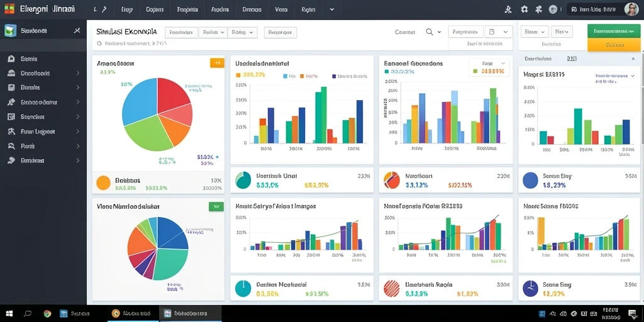This screenshot has height=322, width=644.
Task: Click the running figure icon in top bar
Action: pyautogui.click(x=508, y=9)
